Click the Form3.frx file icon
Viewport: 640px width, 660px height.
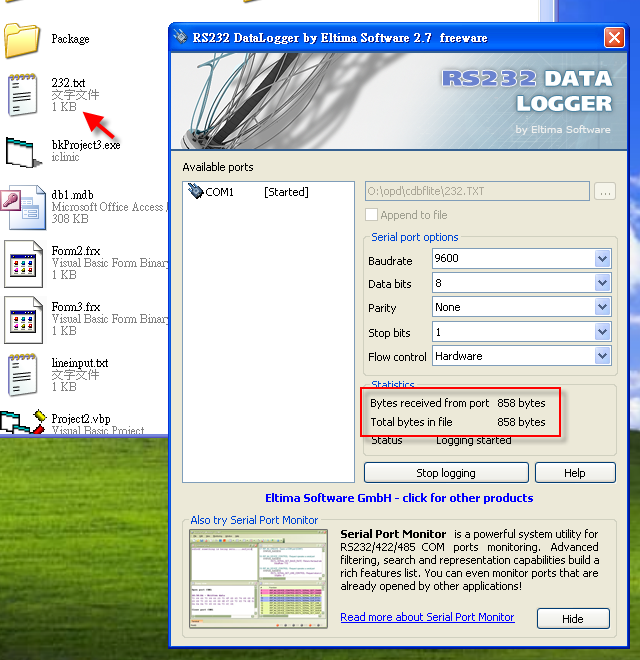click(x=24, y=320)
